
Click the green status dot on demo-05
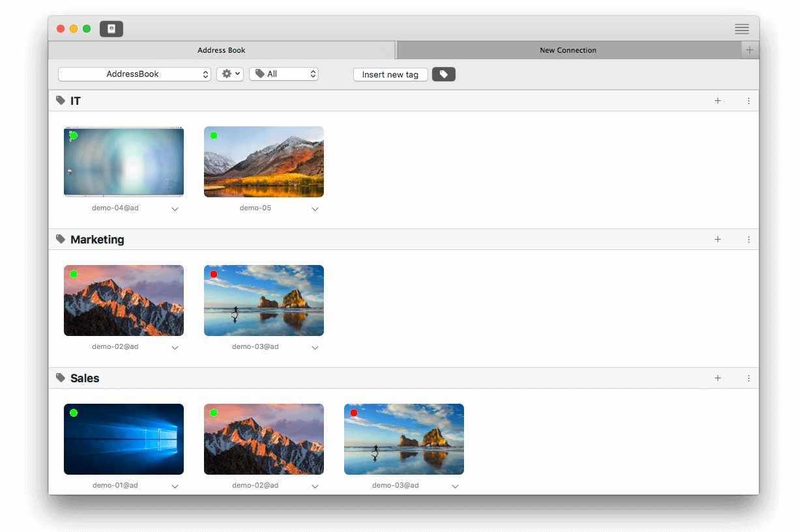pyautogui.click(x=214, y=135)
